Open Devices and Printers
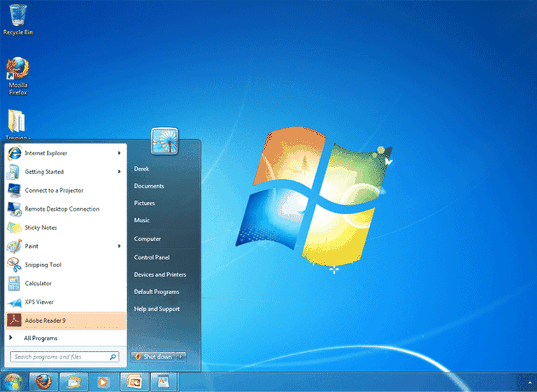537x392 pixels. click(160, 275)
